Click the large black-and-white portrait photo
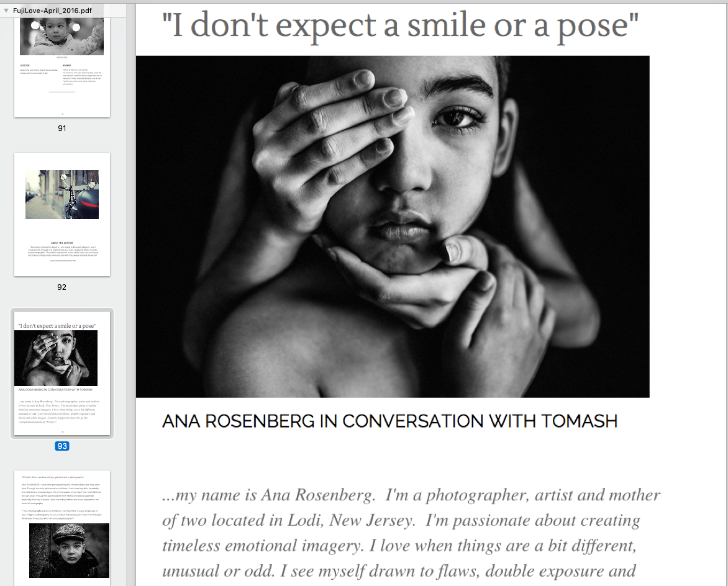Viewport: 728px width, 586px height. (x=393, y=227)
